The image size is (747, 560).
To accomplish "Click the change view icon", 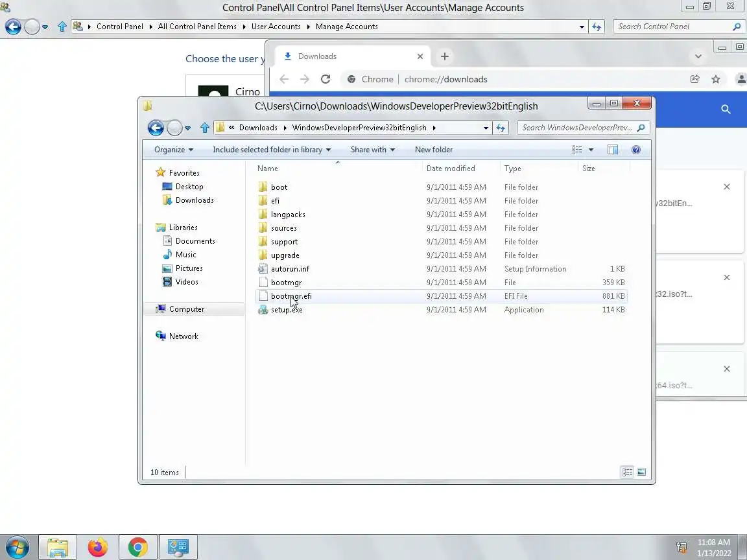I will tap(577, 150).
